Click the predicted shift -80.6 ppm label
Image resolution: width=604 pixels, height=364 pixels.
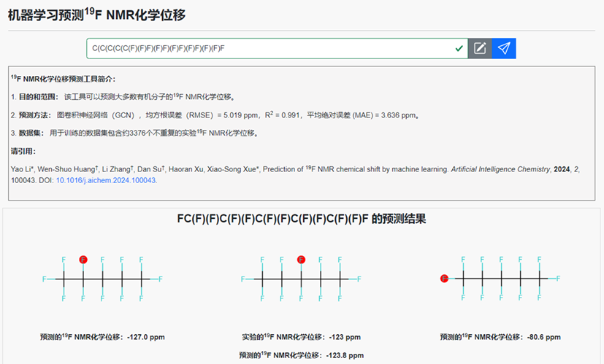coord(500,337)
